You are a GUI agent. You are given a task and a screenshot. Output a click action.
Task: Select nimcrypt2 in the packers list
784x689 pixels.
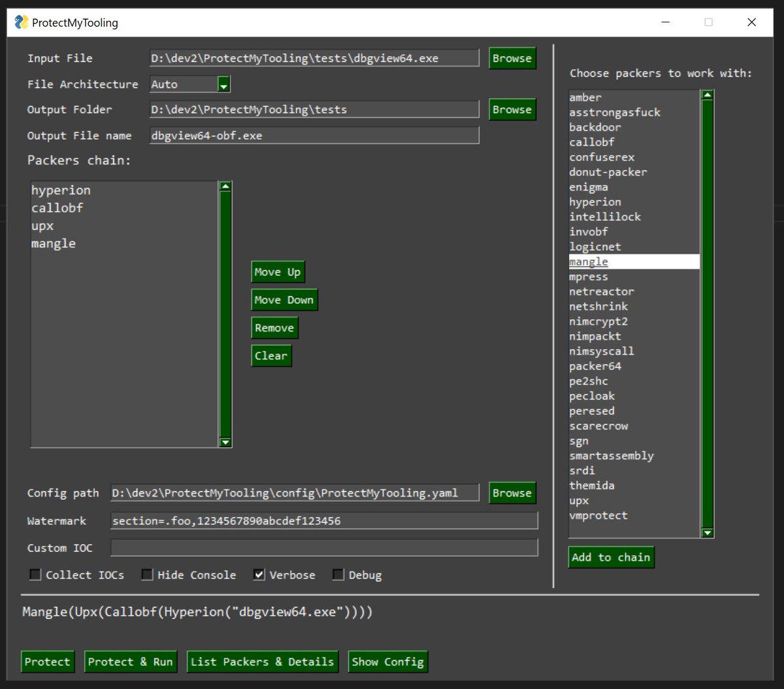(x=634, y=321)
